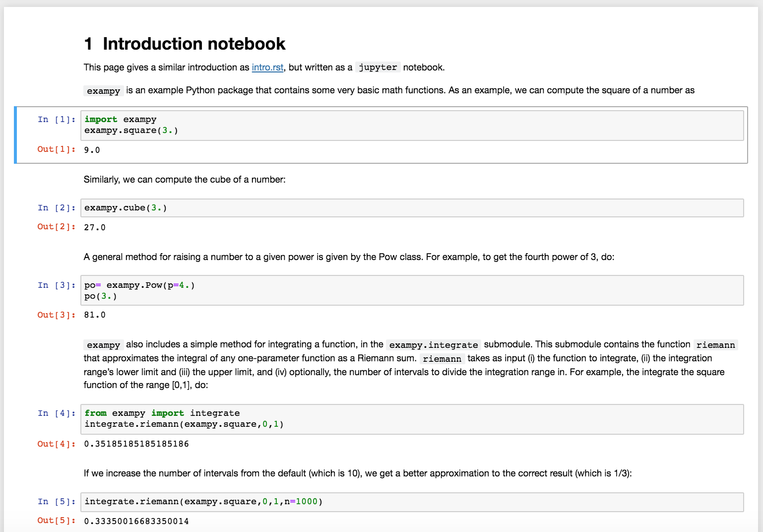Click the cube of a number paragraph
Viewport: 763px width, 532px height.
(185, 179)
